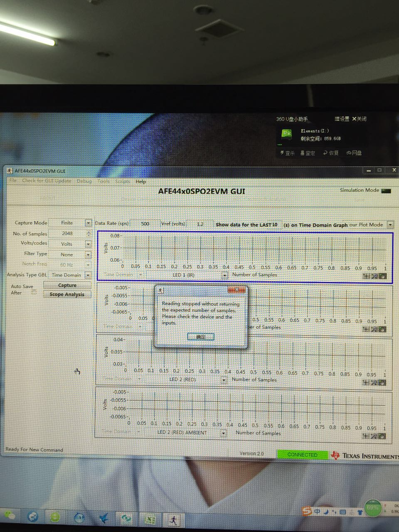Open the Debug menu
The image size is (399, 532).
pos(84,181)
